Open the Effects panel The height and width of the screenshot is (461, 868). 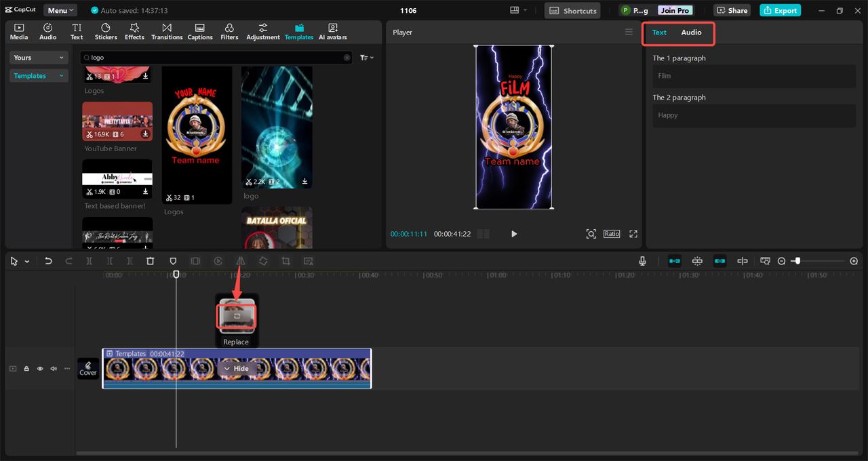134,31
